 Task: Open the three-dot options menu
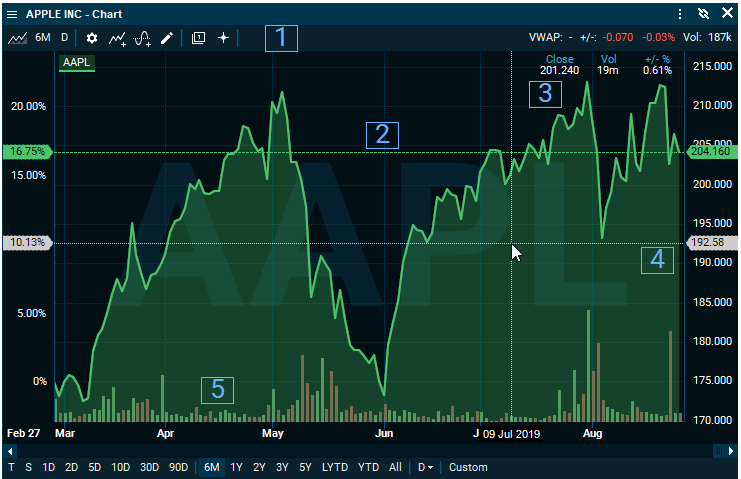(680, 14)
